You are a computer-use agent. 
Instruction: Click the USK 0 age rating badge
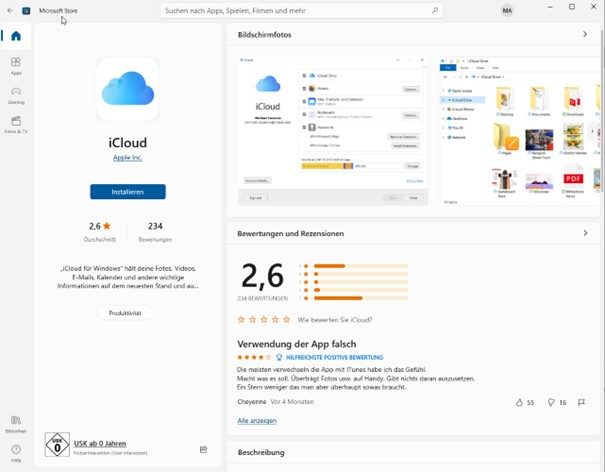57,445
